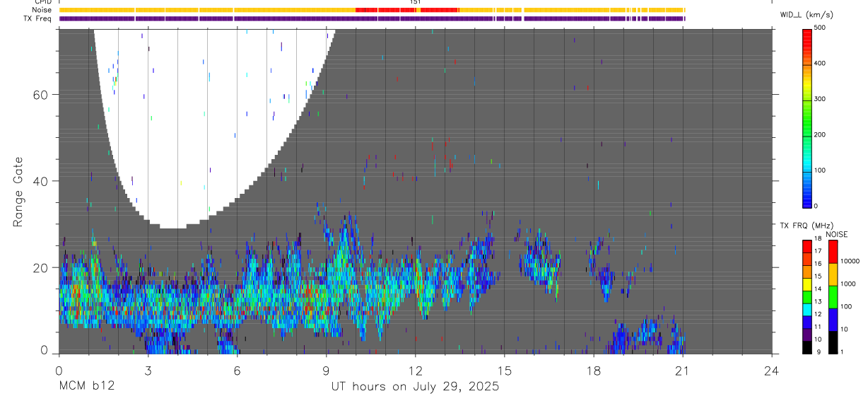
Task: Click the 18 hour tick on time axis
Action: click(594, 370)
